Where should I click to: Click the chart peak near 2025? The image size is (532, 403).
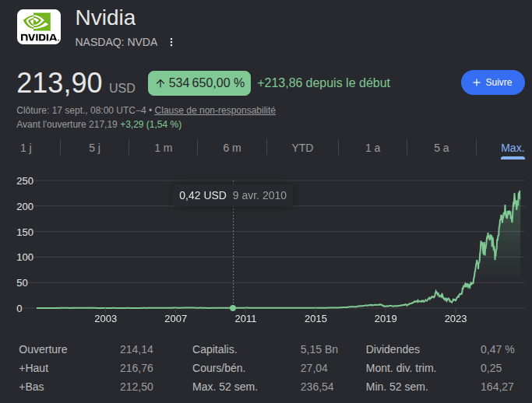(520, 192)
